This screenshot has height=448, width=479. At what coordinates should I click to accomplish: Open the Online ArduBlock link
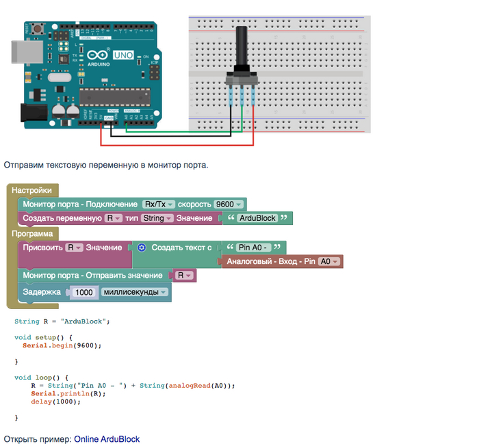tap(107, 438)
